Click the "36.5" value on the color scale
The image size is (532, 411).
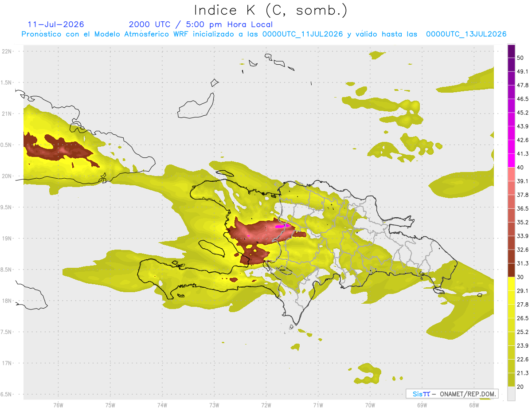click(523, 208)
